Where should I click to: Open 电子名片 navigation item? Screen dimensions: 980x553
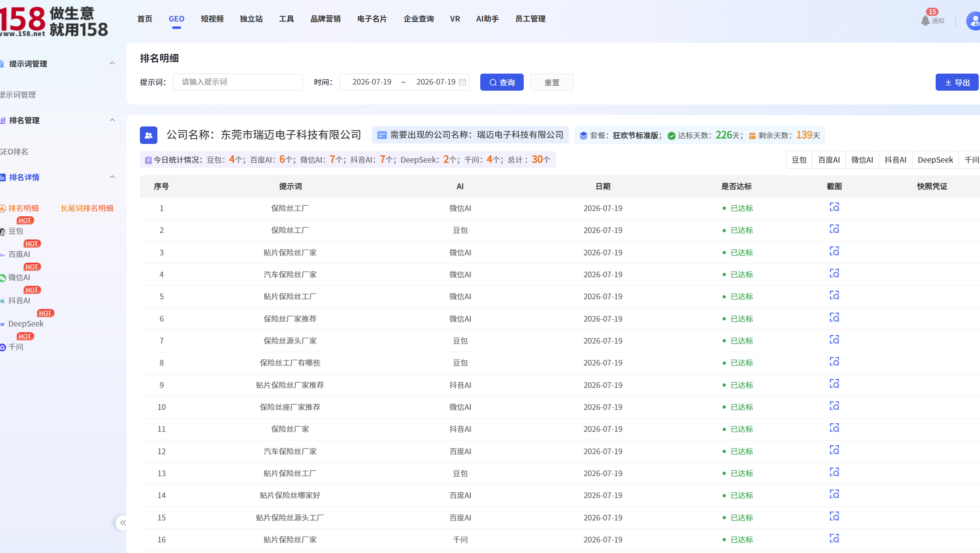tap(372, 19)
